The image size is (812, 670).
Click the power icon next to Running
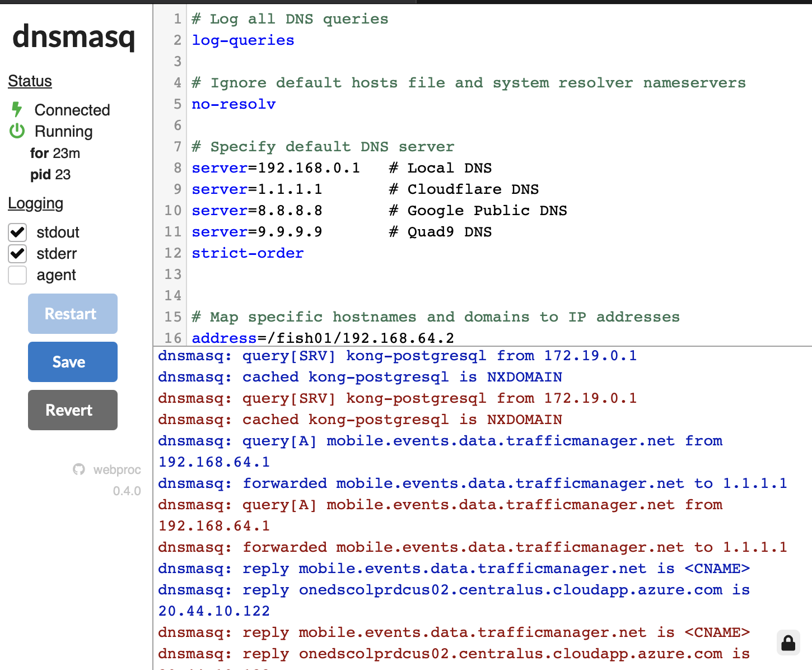click(16, 131)
